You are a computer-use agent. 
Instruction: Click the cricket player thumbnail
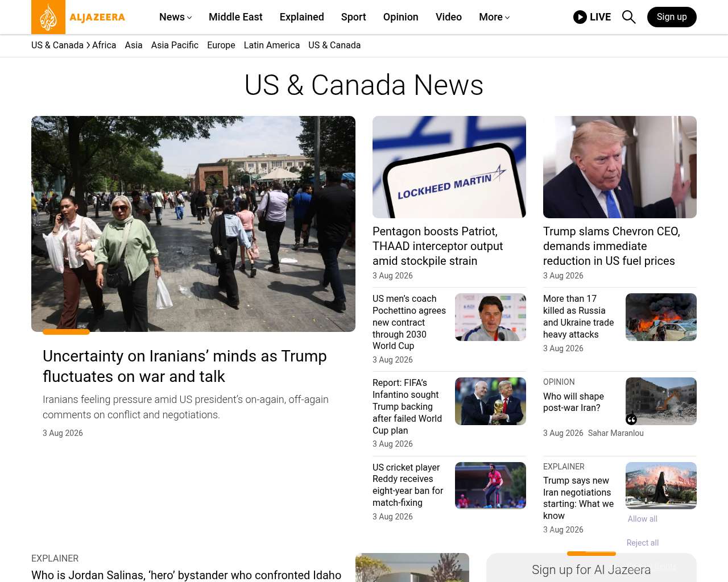click(x=490, y=485)
